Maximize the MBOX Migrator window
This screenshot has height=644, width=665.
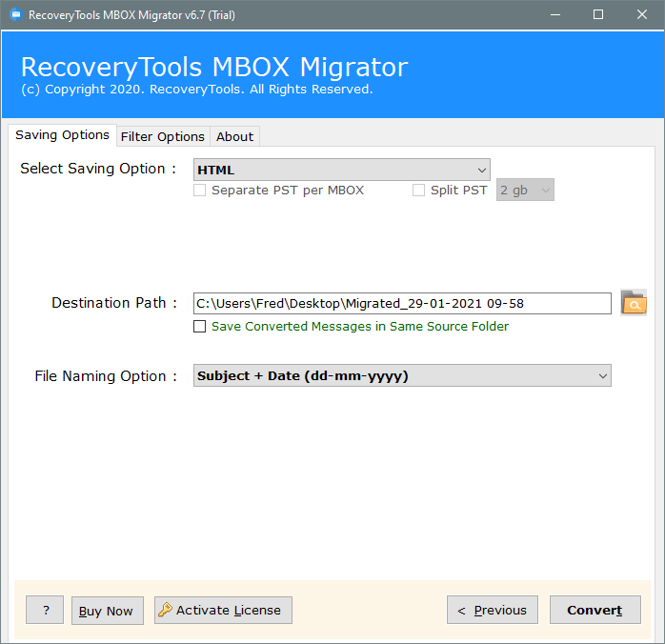pos(598,15)
